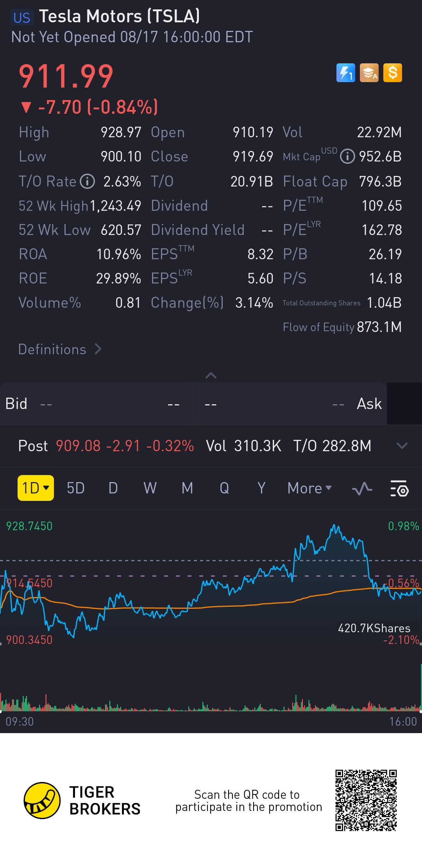The height and width of the screenshot is (868, 422).
Task: Tap the Ask label
Action: (x=369, y=404)
